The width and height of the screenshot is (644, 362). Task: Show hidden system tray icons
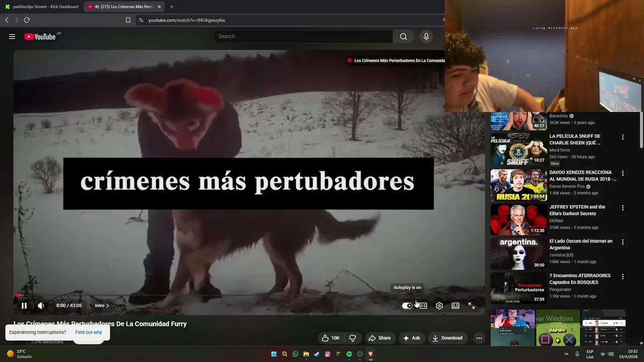pos(566,354)
